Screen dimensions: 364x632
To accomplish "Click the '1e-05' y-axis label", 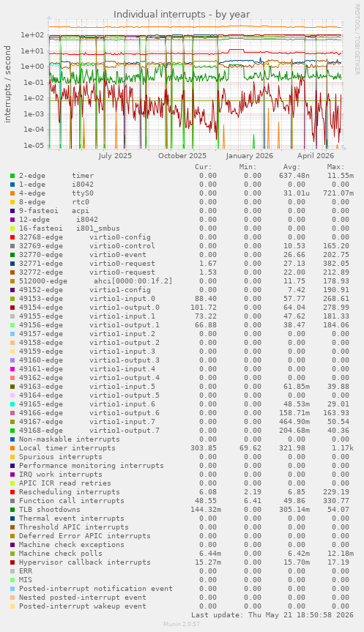I will pos(32,146).
